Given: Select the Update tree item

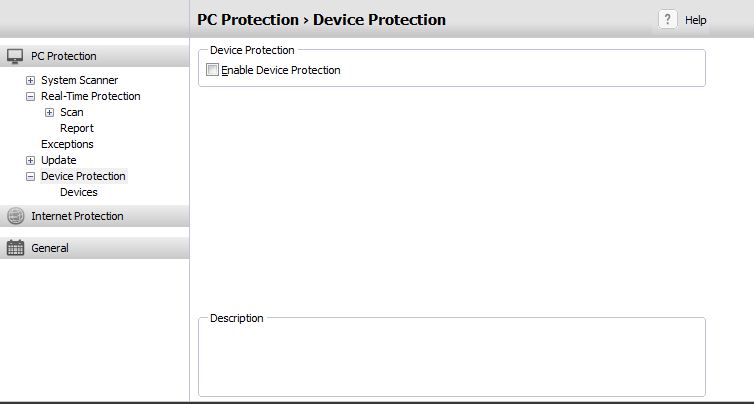Looking at the screenshot, I should click(58, 160).
